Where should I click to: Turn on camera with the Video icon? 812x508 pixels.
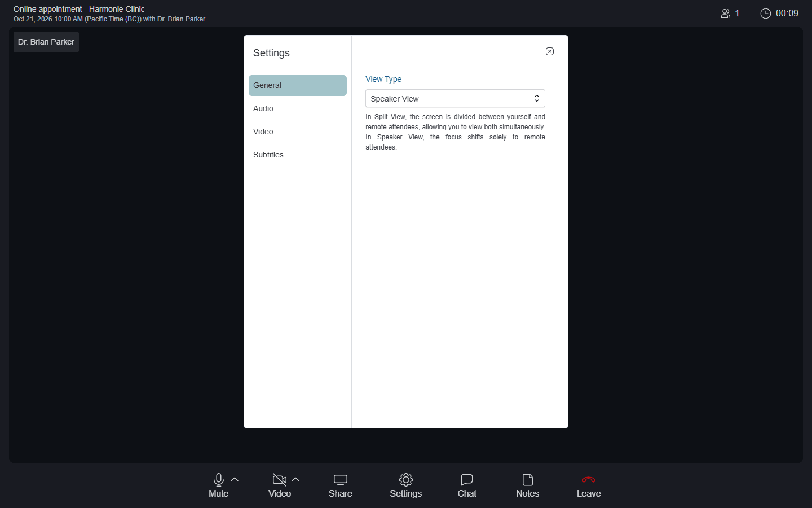(x=279, y=480)
